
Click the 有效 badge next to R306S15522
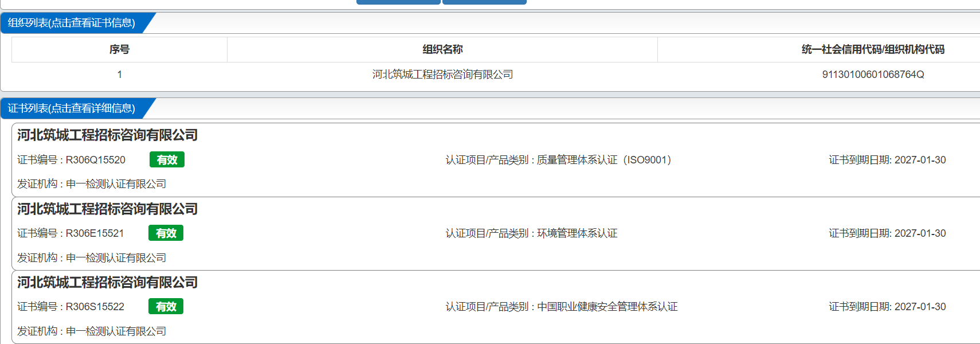166,307
